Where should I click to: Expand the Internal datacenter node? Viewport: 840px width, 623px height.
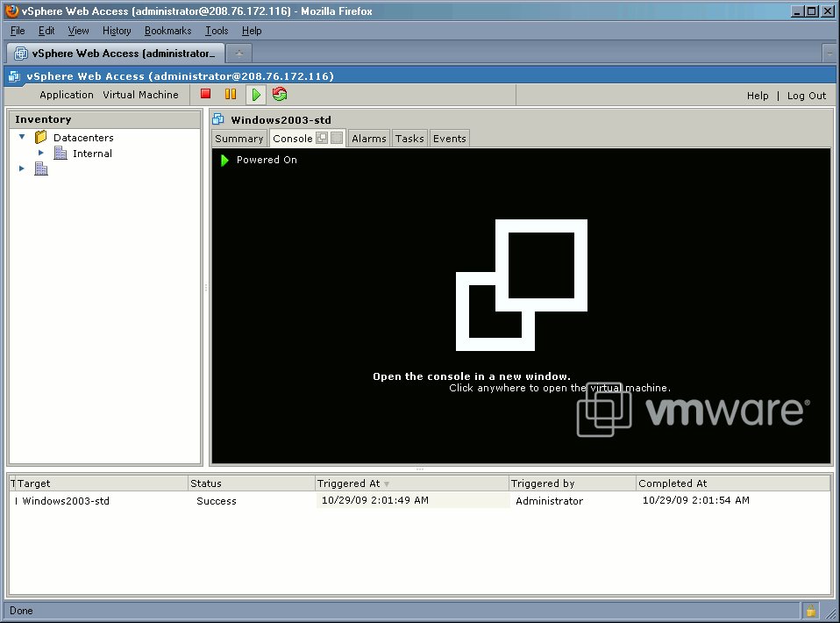(40, 153)
